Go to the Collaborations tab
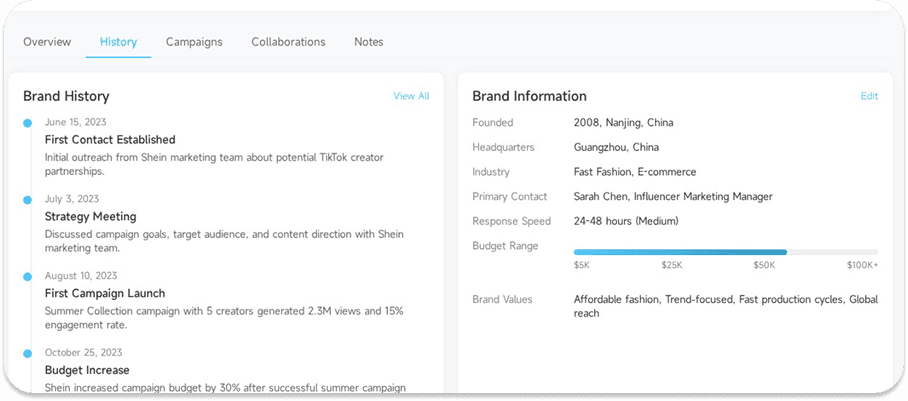Viewport: 908px width, 401px height. click(288, 42)
